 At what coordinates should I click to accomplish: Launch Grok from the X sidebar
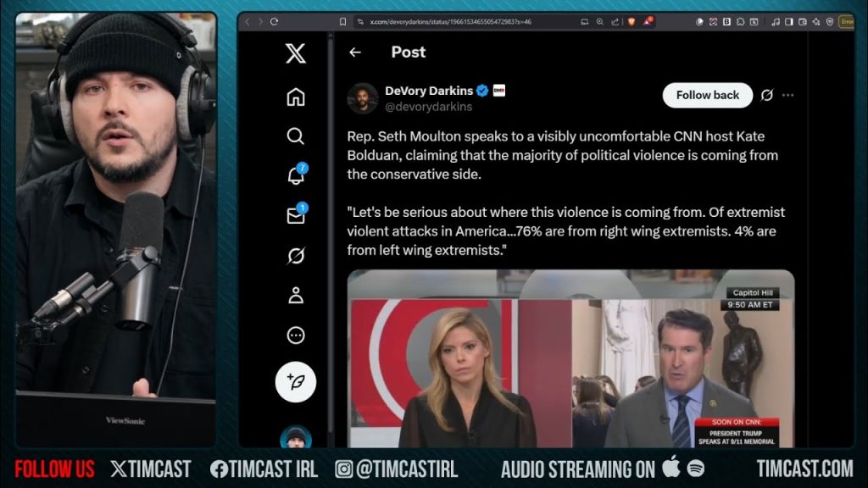[x=295, y=256]
